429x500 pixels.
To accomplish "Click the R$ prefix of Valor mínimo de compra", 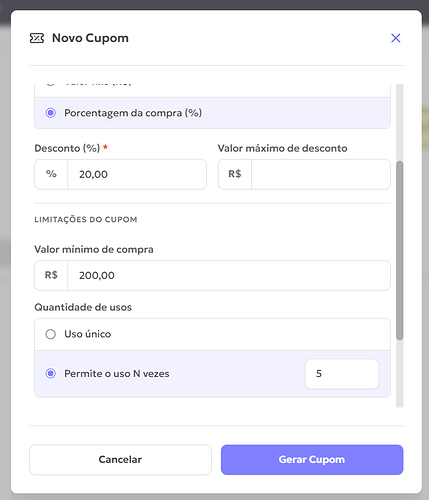I will 51,275.
